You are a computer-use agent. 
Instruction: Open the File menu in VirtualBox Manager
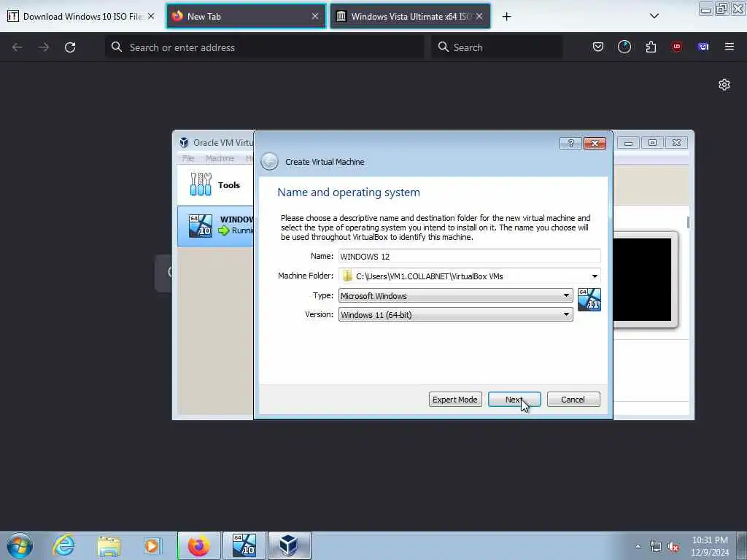click(x=188, y=158)
